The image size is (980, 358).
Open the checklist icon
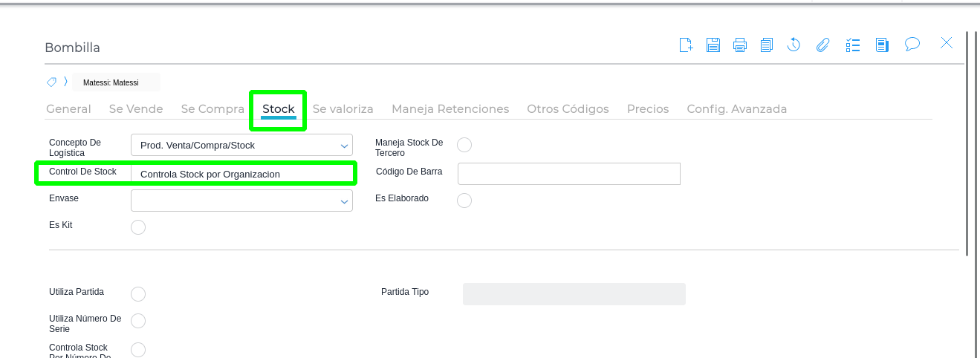853,45
